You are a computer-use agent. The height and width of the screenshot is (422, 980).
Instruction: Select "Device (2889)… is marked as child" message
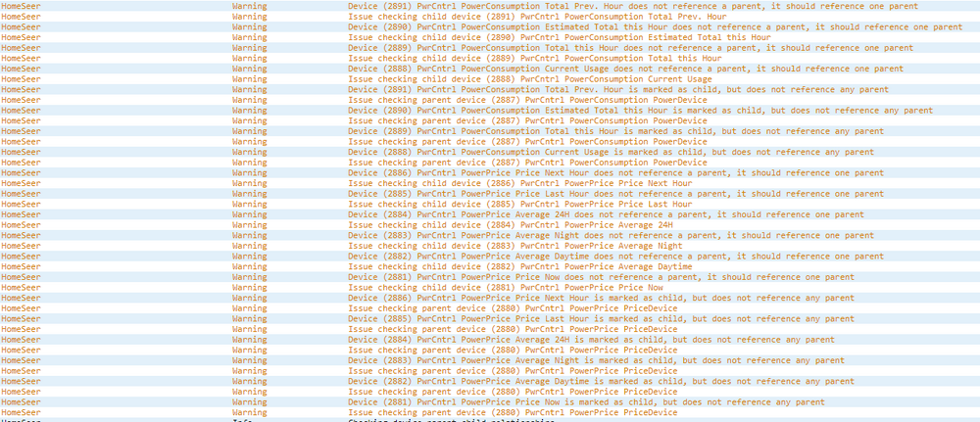tap(615, 131)
